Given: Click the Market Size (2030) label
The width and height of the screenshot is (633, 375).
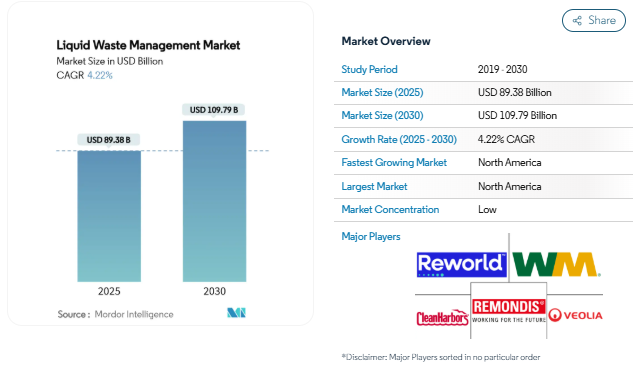Looking at the screenshot, I should (x=382, y=115).
